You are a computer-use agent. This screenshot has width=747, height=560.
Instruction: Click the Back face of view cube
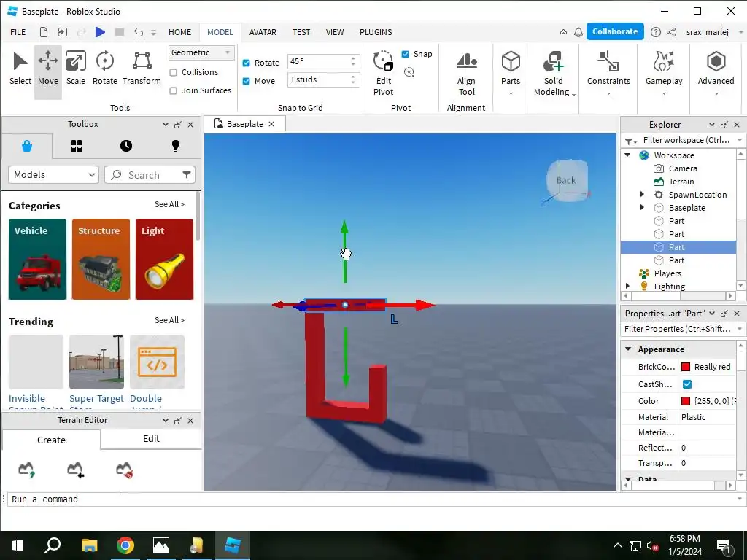[566, 181]
